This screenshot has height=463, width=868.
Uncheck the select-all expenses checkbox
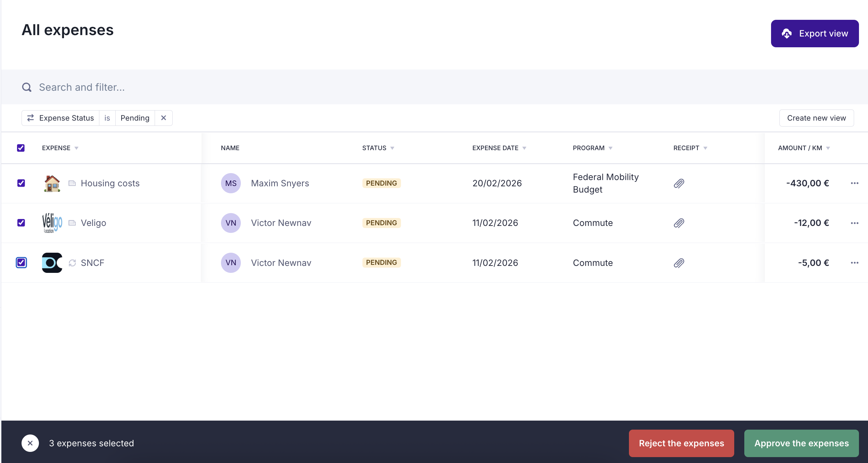21,148
